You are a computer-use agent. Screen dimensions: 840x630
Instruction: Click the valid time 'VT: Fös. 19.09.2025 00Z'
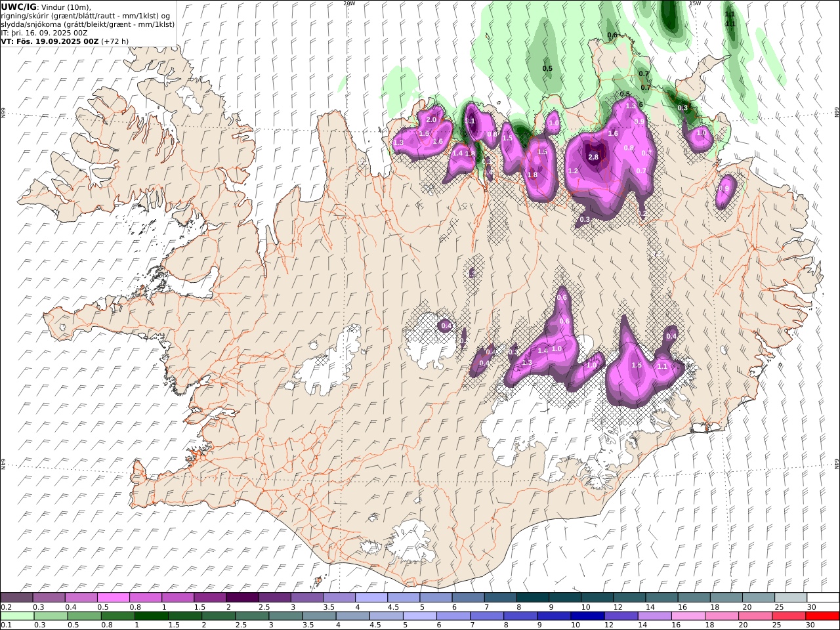50,41
